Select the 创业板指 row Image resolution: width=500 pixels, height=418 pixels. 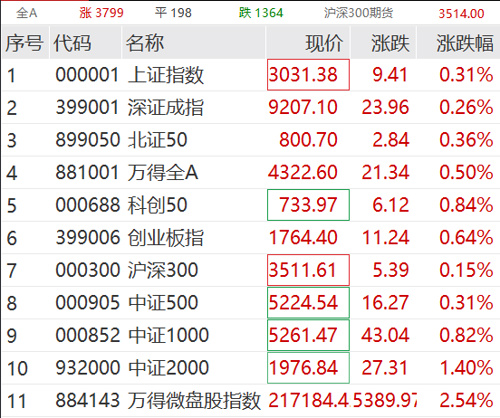(x=251, y=237)
